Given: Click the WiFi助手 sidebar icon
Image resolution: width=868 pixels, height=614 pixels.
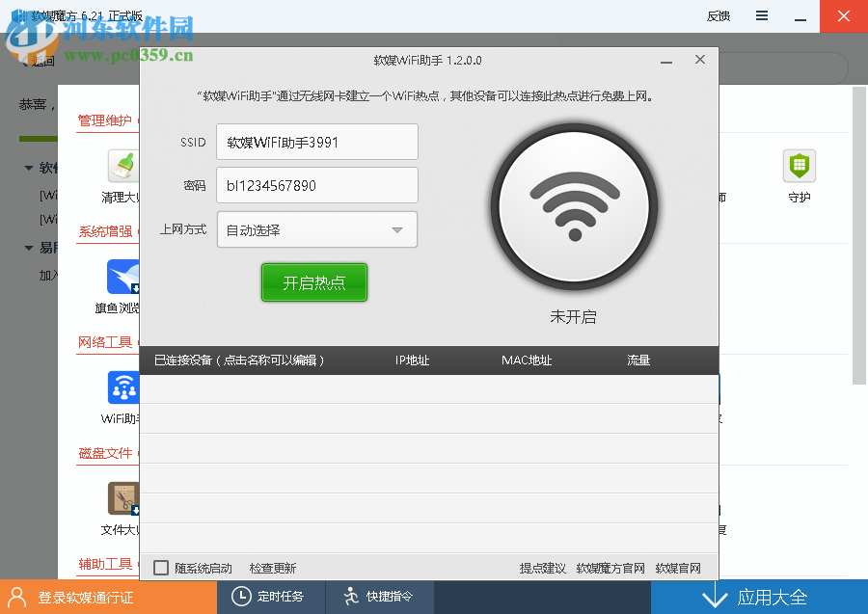Looking at the screenshot, I should [x=123, y=387].
